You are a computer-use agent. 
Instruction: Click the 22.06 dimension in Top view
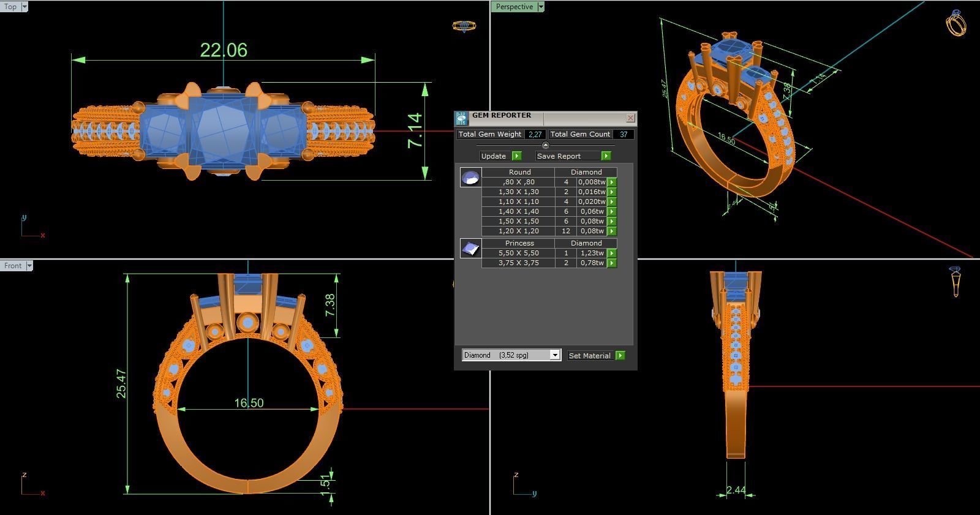(224, 50)
